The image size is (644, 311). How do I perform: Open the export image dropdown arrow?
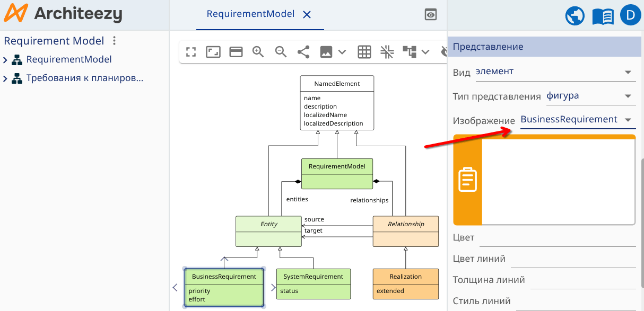(342, 52)
